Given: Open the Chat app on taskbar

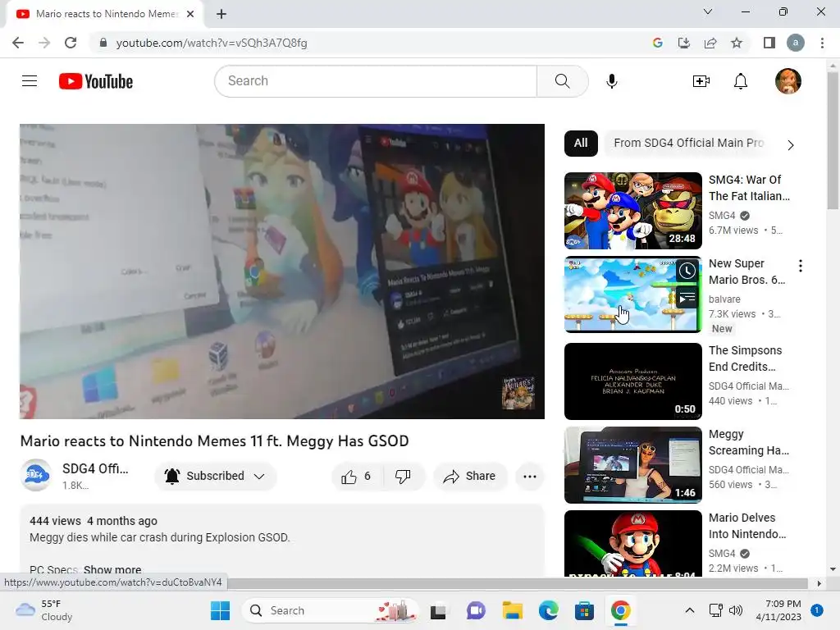Looking at the screenshot, I should tap(476, 610).
